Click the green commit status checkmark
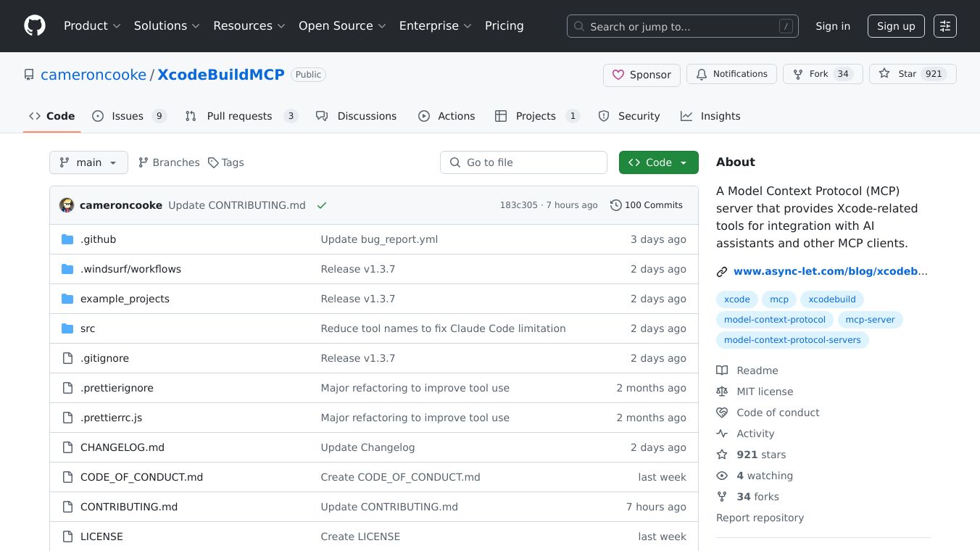The width and height of the screenshot is (980, 551). [x=322, y=205]
